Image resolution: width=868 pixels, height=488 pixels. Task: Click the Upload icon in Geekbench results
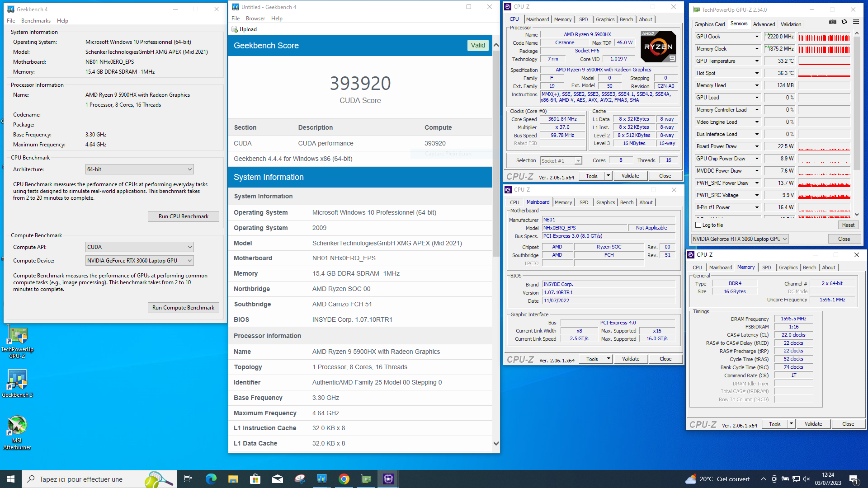tap(235, 29)
